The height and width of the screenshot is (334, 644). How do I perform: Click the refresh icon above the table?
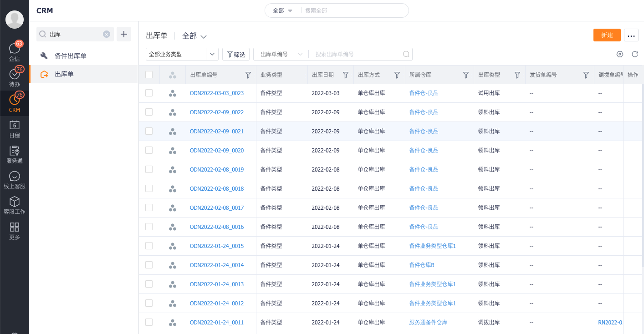pyautogui.click(x=635, y=54)
